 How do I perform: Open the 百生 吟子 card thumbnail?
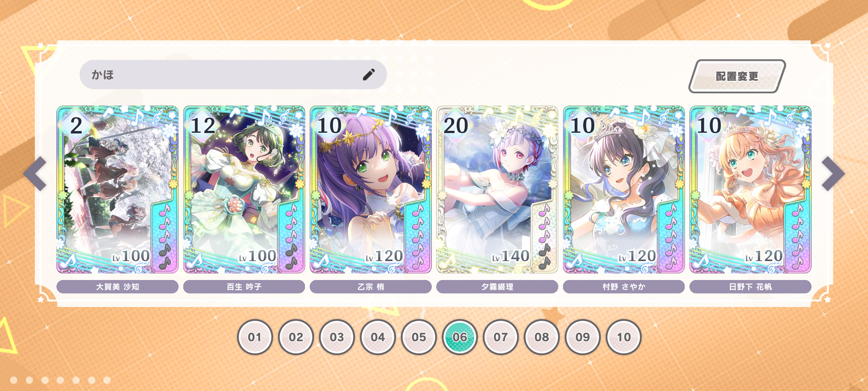(x=244, y=190)
